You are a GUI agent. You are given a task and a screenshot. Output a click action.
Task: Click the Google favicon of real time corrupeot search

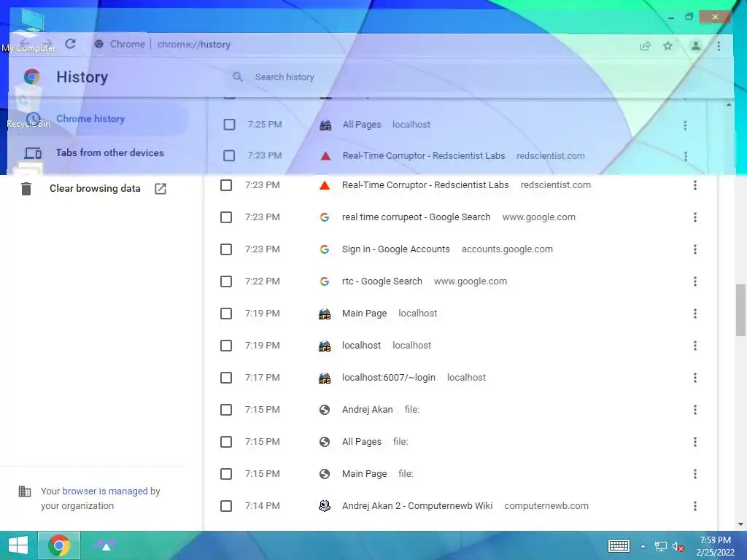[x=325, y=217]
